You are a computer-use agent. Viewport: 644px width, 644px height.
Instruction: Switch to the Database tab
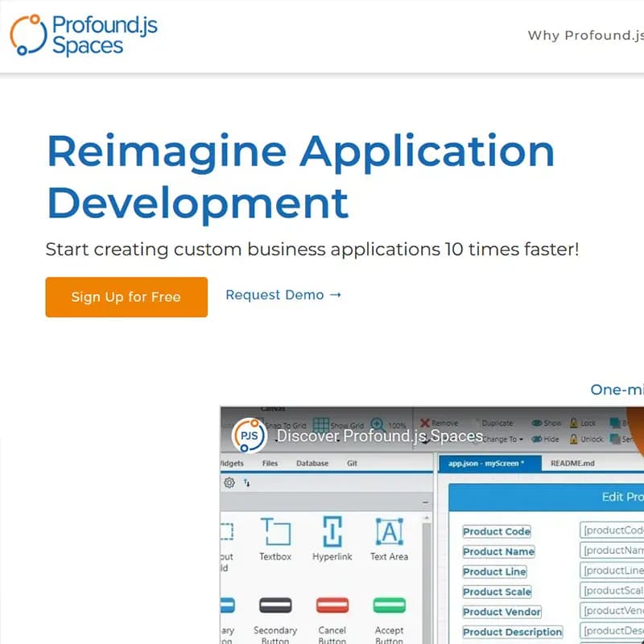[x=312, y=464]
